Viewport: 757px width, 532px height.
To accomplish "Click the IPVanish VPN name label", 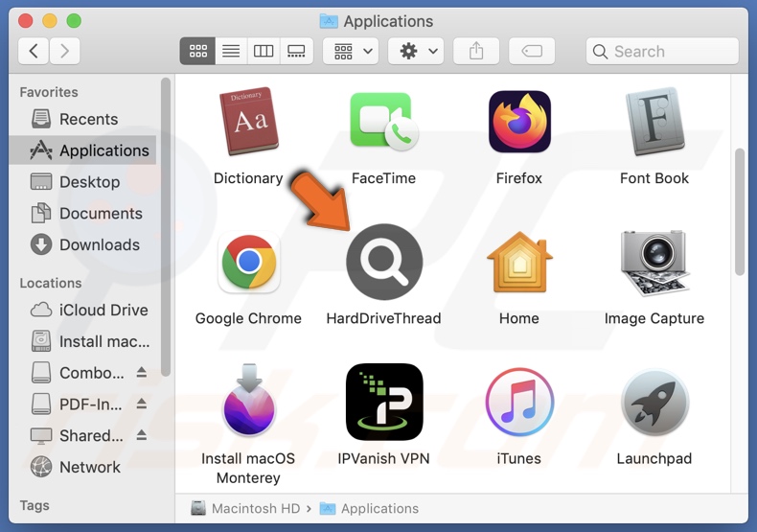I will (384, 458).
